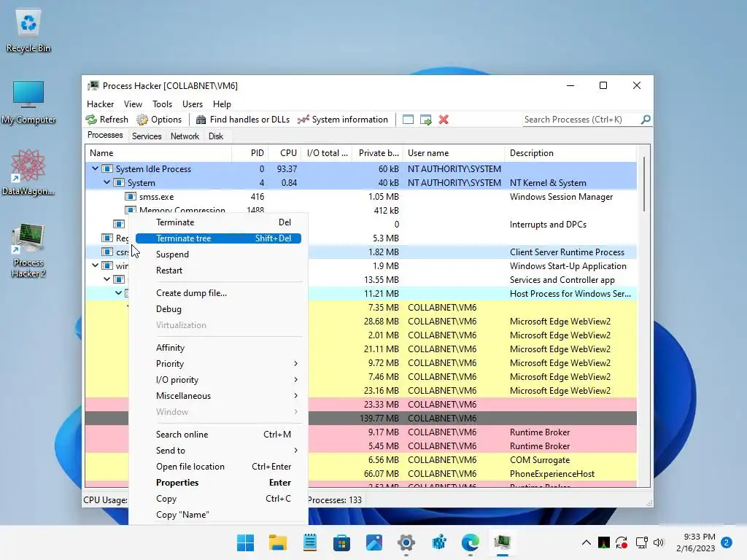Viewport: 747px width, 560px height.
Task: Switch to the Services tab
Action: 147,136
